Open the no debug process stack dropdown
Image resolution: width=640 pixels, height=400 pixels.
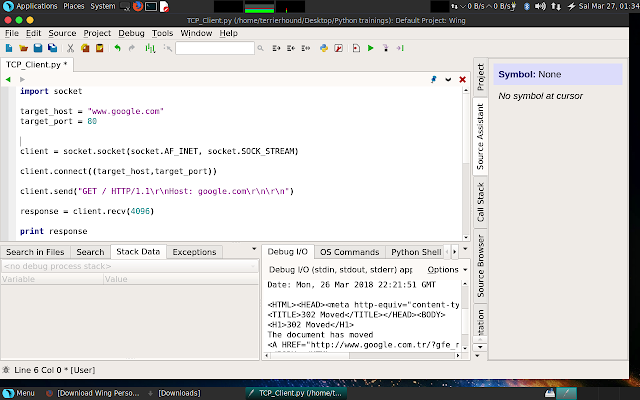pos(130,266)
